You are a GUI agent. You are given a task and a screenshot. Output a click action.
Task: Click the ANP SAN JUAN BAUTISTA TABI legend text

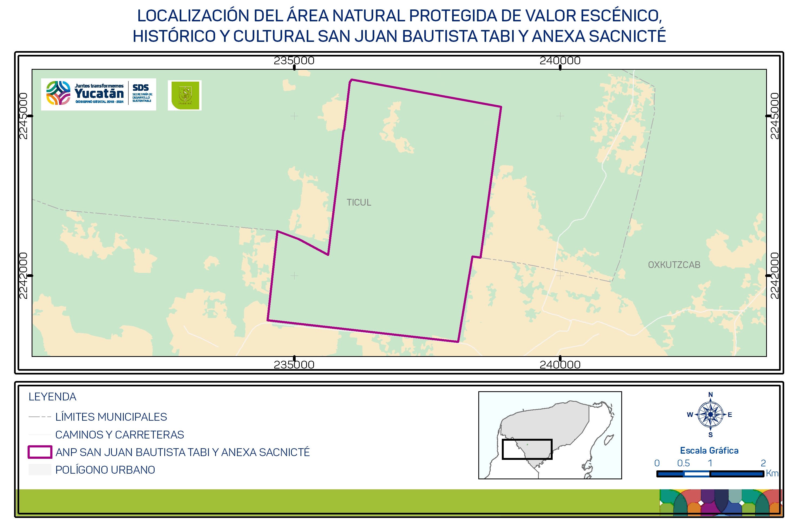pyautogui.click(x=182, y=452)
